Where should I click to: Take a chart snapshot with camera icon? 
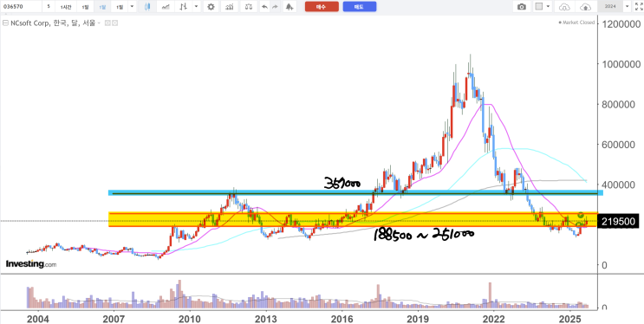(522, 7)
